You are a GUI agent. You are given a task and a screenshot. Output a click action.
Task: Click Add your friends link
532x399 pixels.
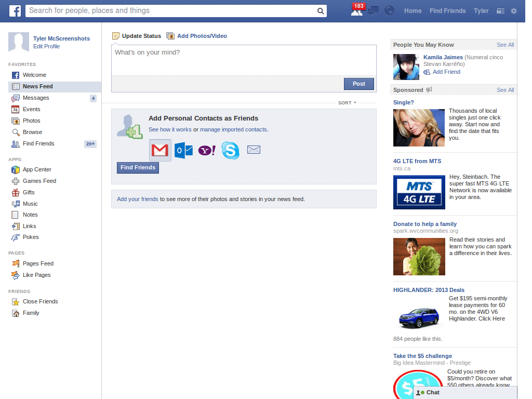tap(137, 199)
